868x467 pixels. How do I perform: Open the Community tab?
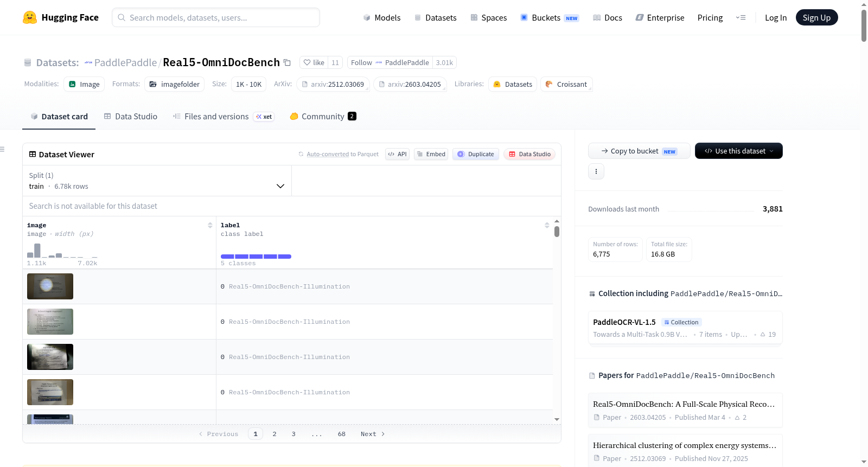[323, 116]
